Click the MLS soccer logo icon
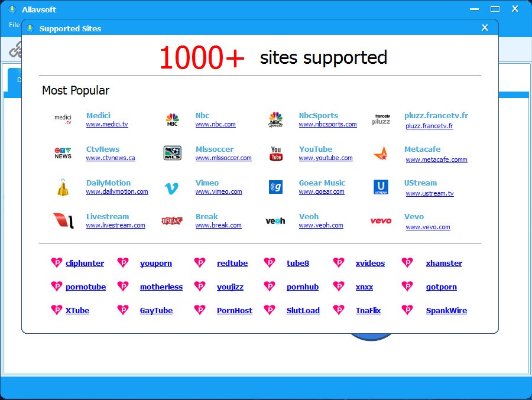532x400 pixels. point(173,153)
